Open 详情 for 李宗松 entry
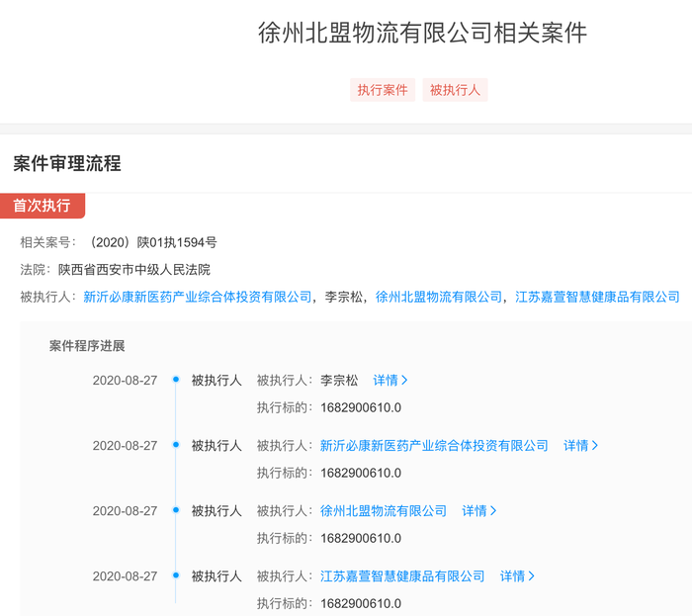This screenshot has width=692, height=616. tap(390, 381)
